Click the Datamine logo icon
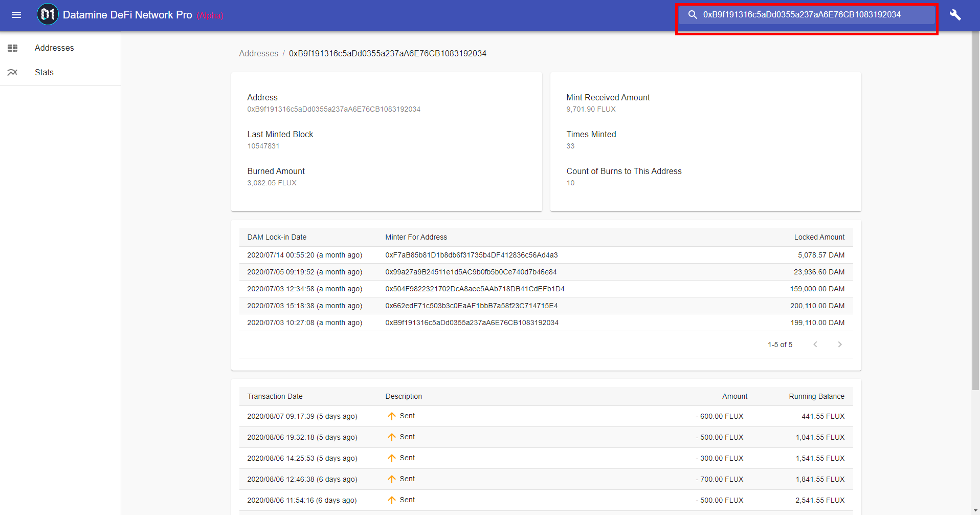 pyautogui.click(x=48, y=14)
